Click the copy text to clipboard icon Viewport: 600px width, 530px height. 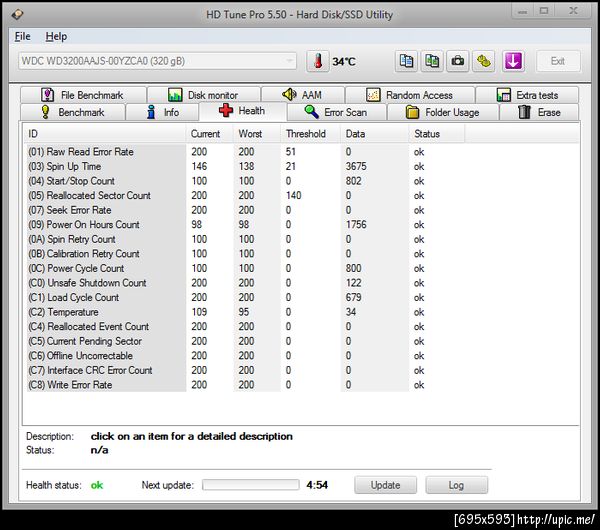[406, 61]
